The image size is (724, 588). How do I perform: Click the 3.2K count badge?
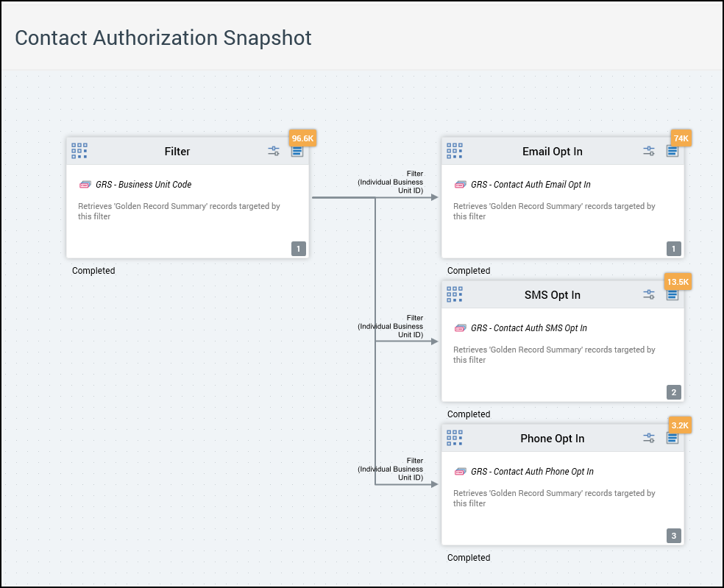[x=680, y=425]
